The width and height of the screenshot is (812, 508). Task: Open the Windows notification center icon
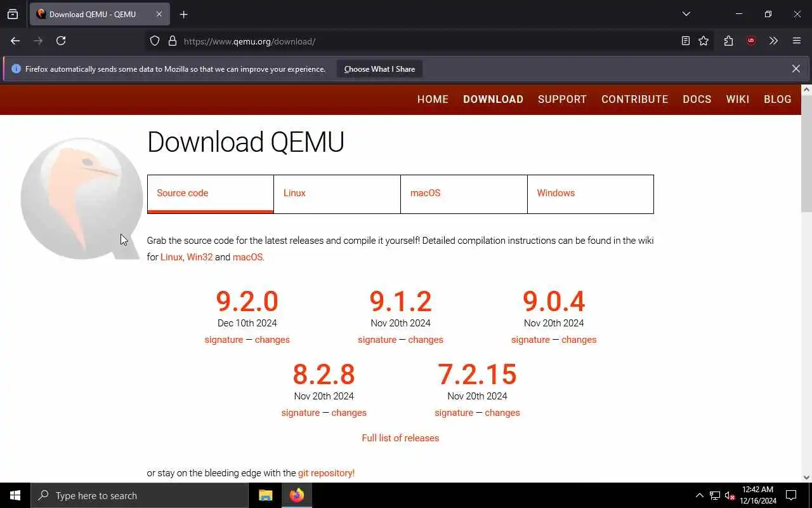point(791,495)
